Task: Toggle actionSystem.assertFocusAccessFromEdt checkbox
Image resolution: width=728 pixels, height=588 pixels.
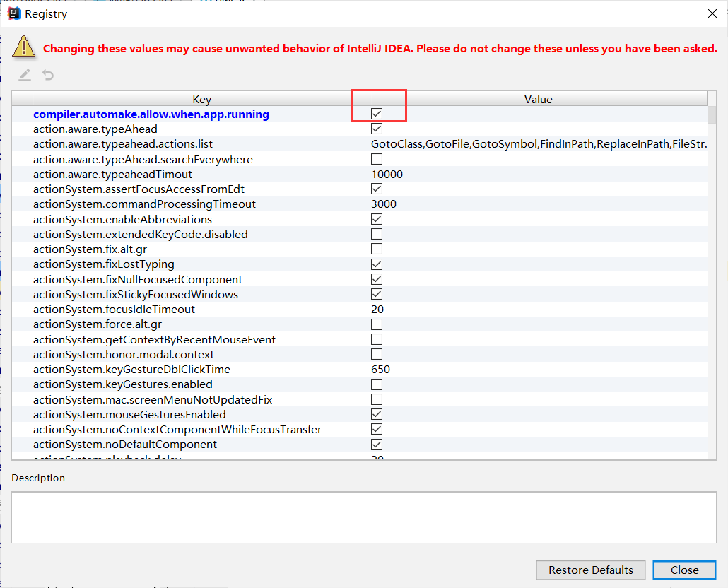Action: pos(377,189)
